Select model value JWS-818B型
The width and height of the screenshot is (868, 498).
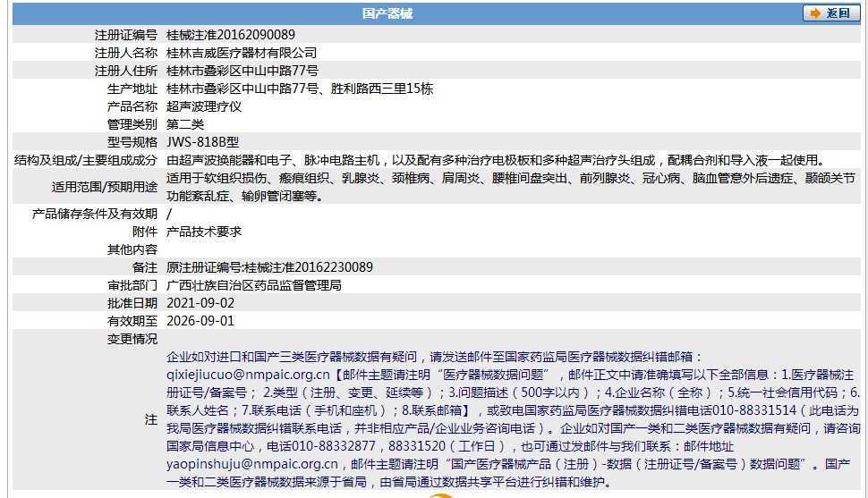click(202, 142)
